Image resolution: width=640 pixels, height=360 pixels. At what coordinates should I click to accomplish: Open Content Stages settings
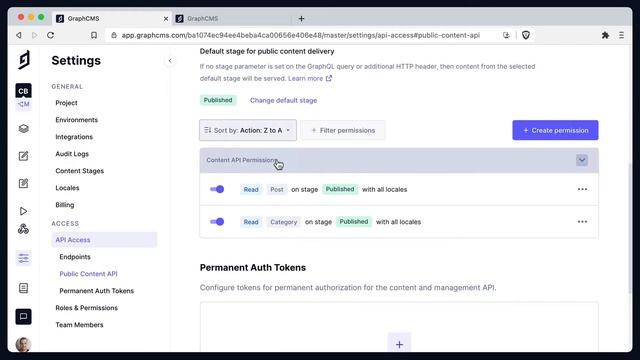[80, 171]
